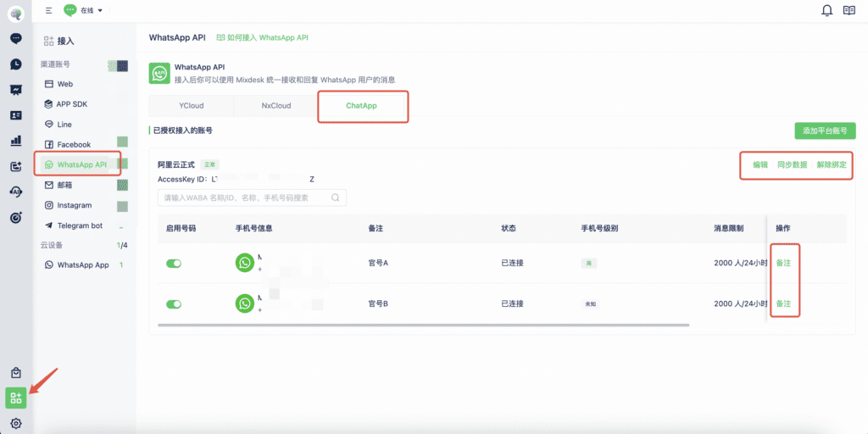
Task: Click the 添加平台账号 button
Action: coord(825,131)
